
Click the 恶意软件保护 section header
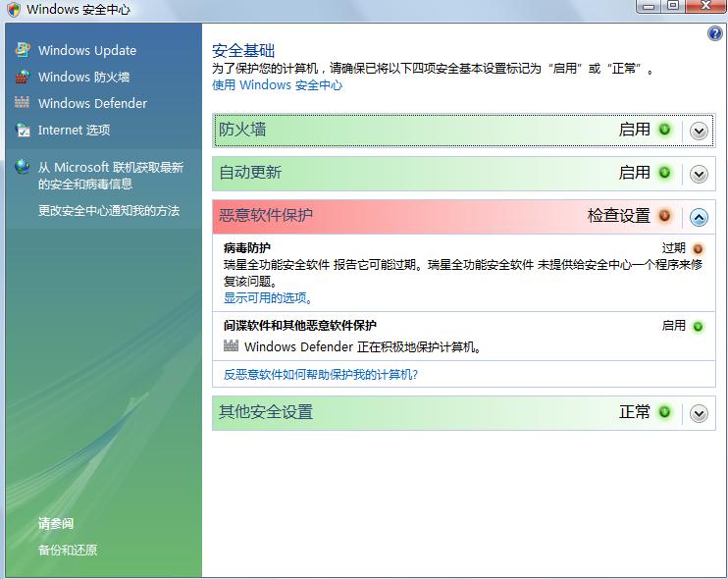463,216
